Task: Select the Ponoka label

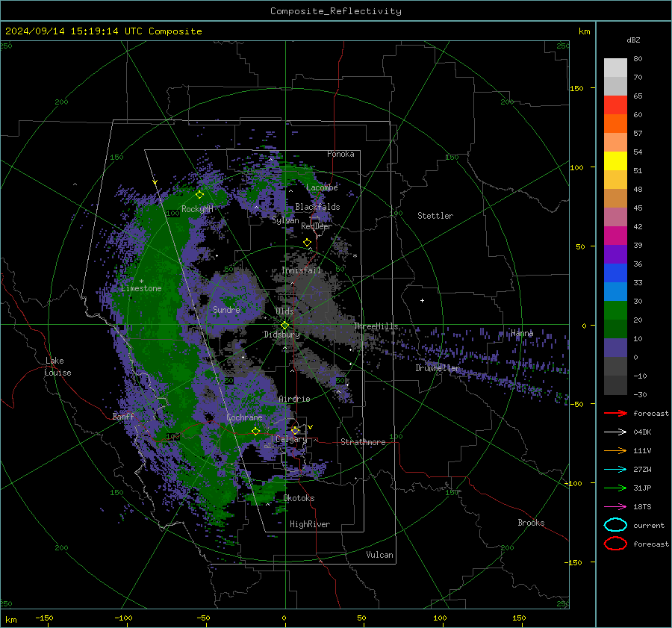Action: click(x=340, y=154)
